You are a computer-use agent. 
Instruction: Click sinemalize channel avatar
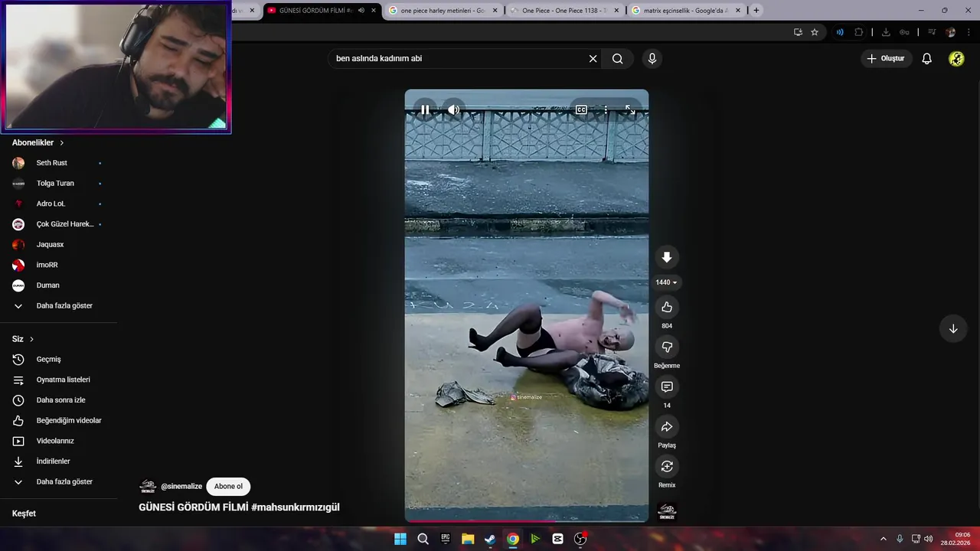pos(148,487)
